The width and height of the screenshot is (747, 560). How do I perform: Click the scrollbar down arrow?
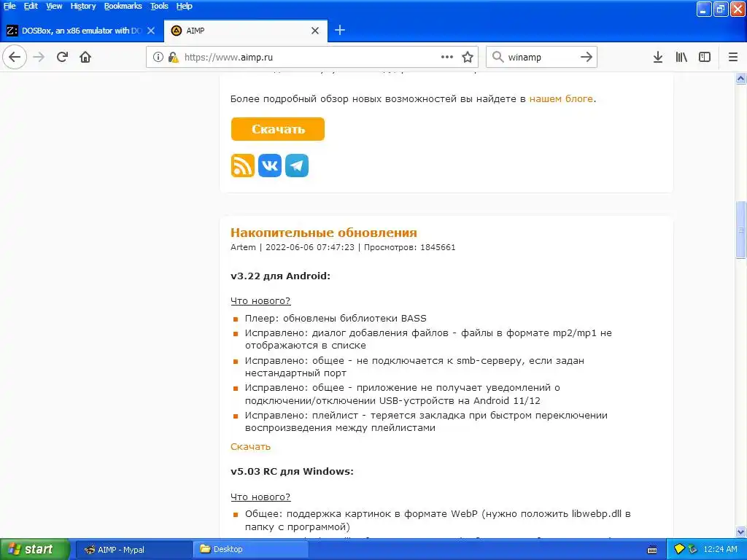pos(741,532)
